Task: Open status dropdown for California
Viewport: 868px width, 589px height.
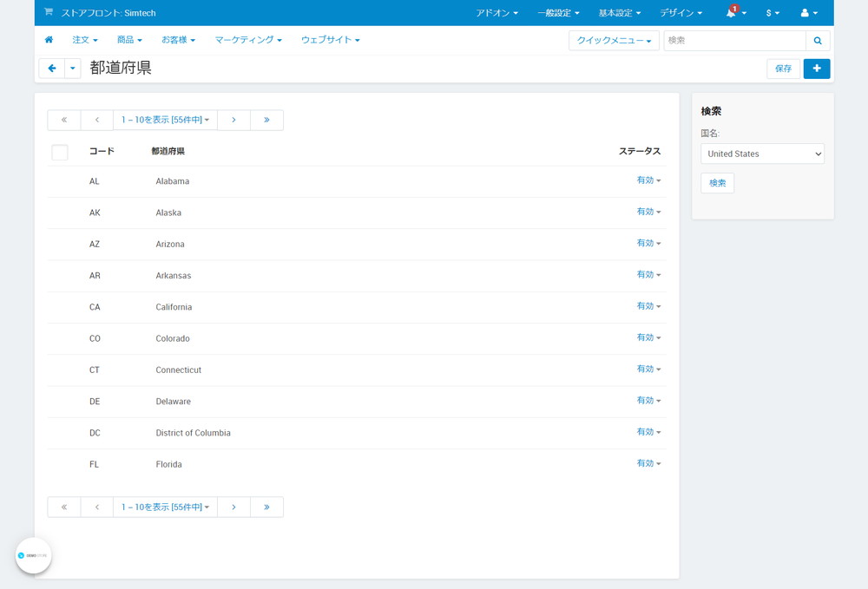Action: click(x=648, y=306)
